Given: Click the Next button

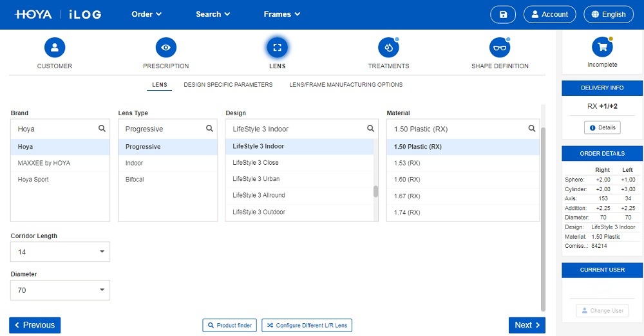Looking at the screenshot, I should click(527, 325).
